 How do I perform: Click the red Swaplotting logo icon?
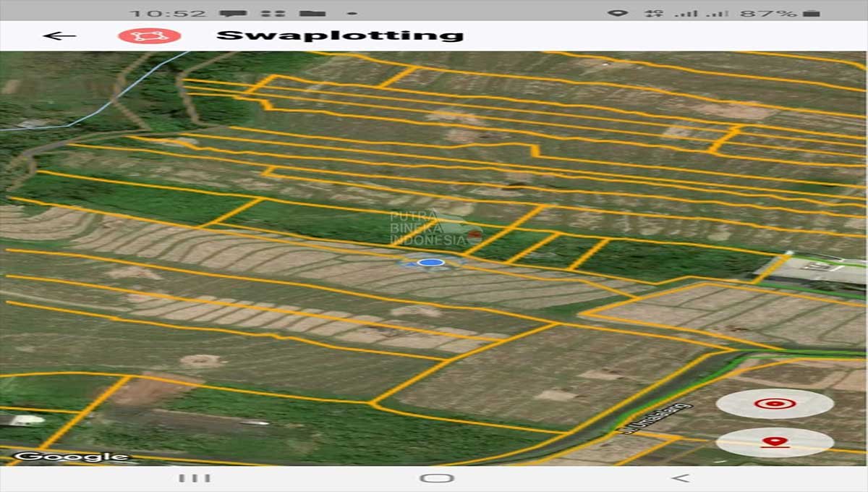tap(149, 36)
